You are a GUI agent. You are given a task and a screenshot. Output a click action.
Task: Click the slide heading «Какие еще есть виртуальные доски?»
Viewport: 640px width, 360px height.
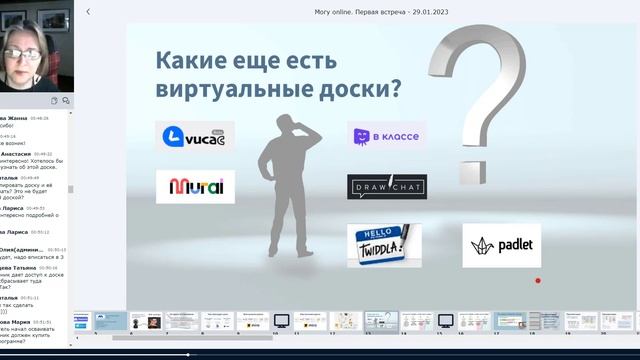pyautogui.click(x=278, y=74)
